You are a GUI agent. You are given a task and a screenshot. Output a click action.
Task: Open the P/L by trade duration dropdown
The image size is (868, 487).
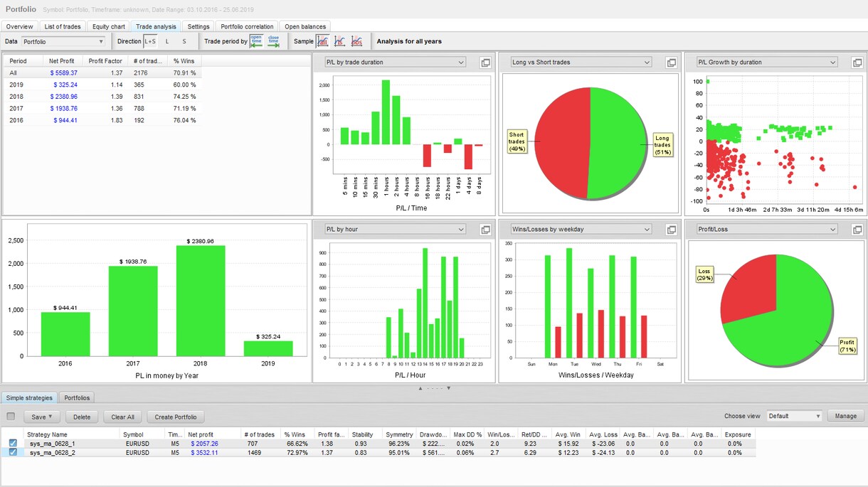(x=395, y=63)
